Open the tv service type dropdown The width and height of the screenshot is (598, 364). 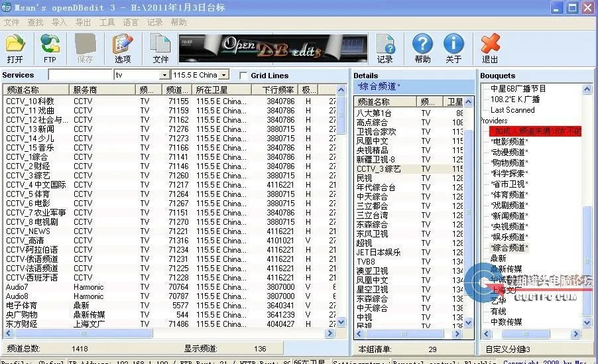164,75
